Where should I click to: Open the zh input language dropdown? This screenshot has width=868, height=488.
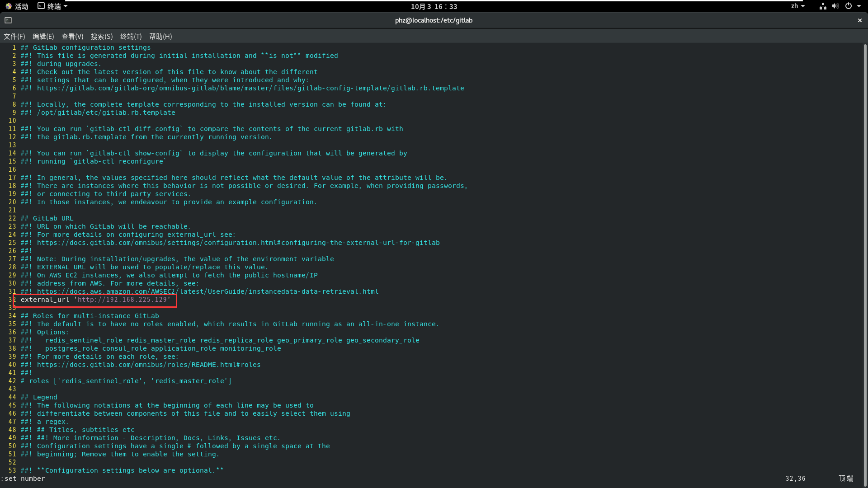pos(797,6)
